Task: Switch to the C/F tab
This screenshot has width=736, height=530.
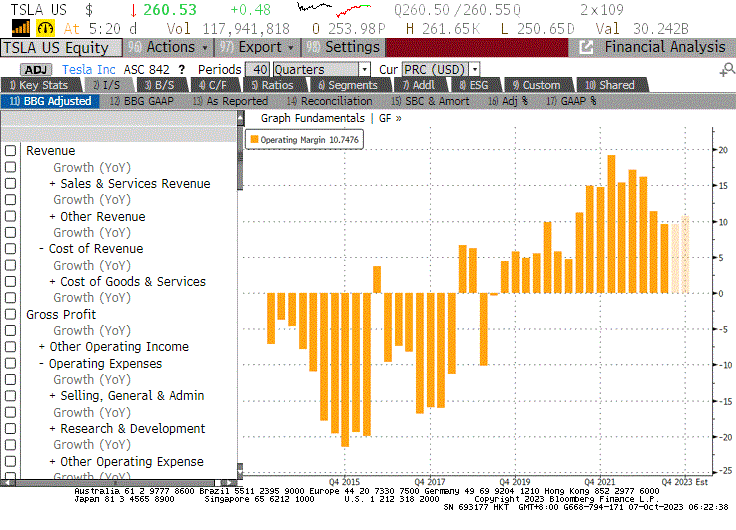Action: [x=213, y=85]
